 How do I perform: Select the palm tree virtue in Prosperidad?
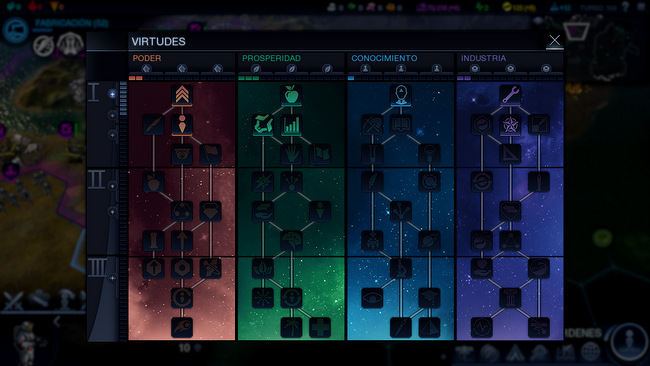point(291,327)
